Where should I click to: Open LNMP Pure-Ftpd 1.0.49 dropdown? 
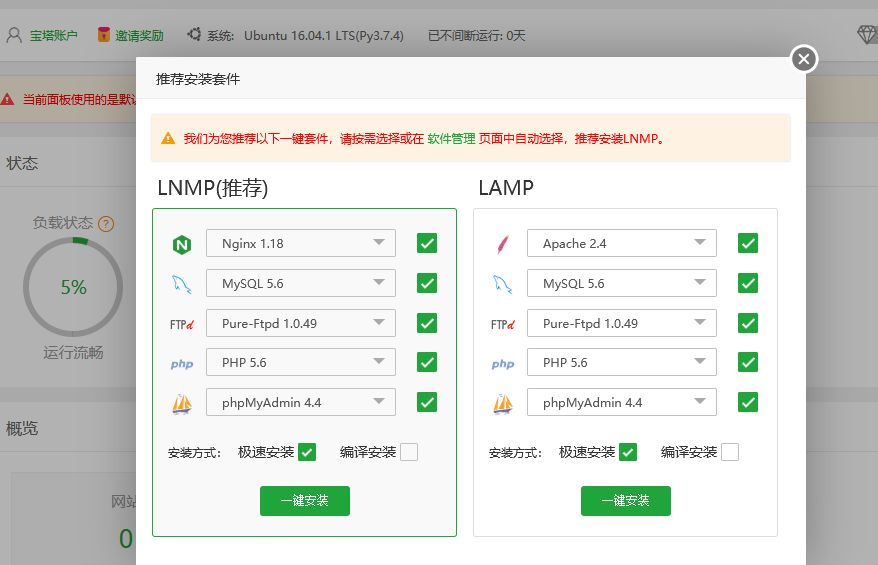[301, 323]
